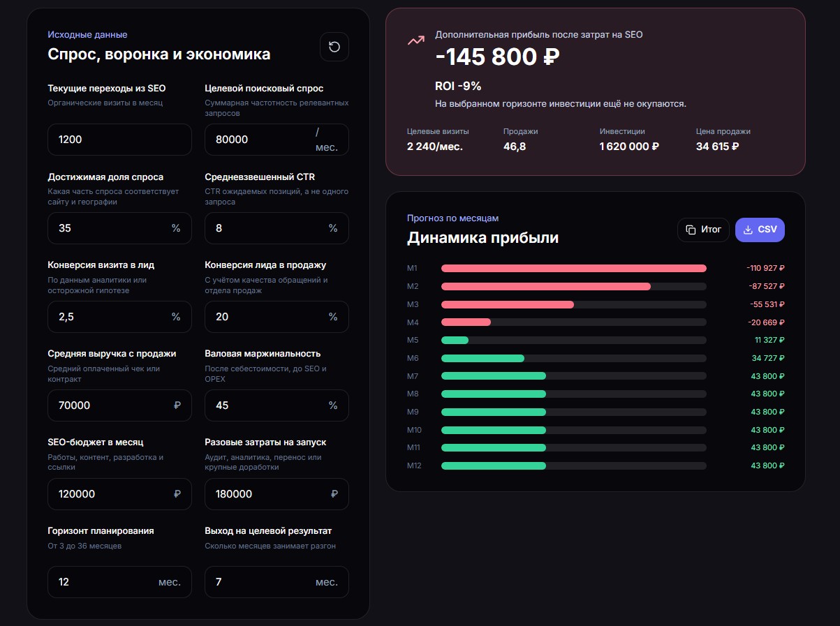Edit Валовая маржинальность field 45
This screenshot has height=626, width=840.
click(277, 405)
